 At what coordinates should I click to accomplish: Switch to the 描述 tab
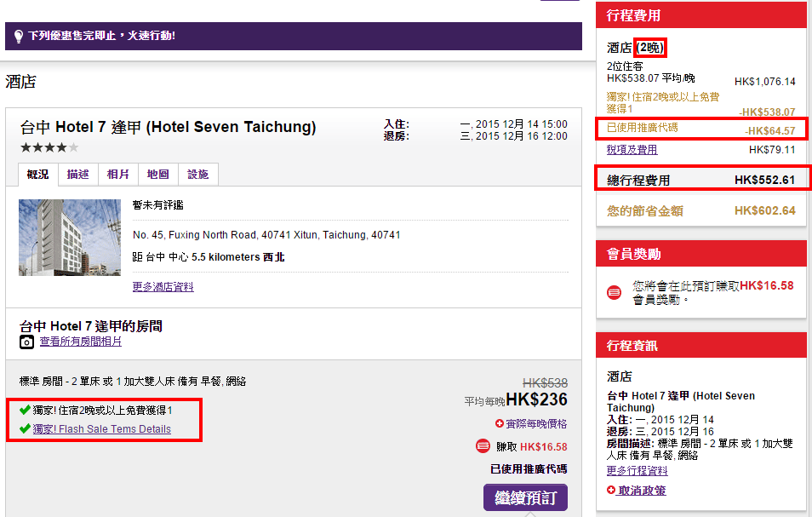pyautogui.click(x=77, y=174)
